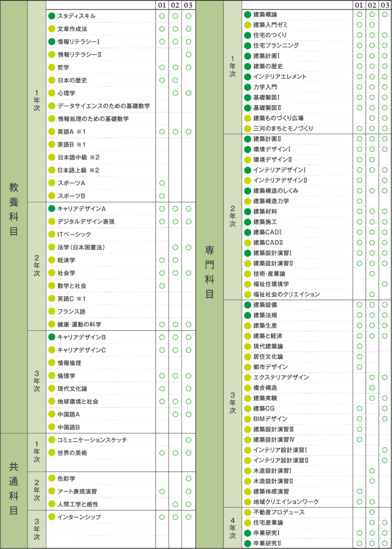Click the 住宅産業論 course name
Viewport: 392px width, 549px height.
point(268,523)
